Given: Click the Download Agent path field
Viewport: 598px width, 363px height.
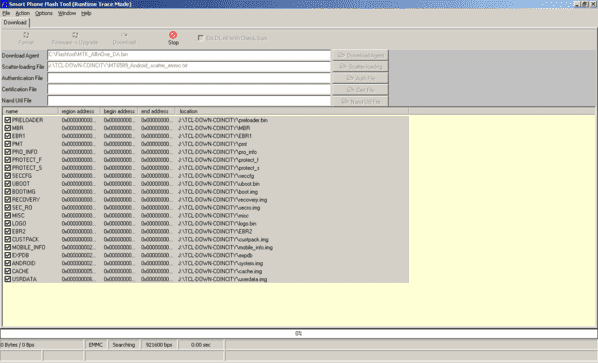Looking at the screenshot, I should [x=189, y=55].
